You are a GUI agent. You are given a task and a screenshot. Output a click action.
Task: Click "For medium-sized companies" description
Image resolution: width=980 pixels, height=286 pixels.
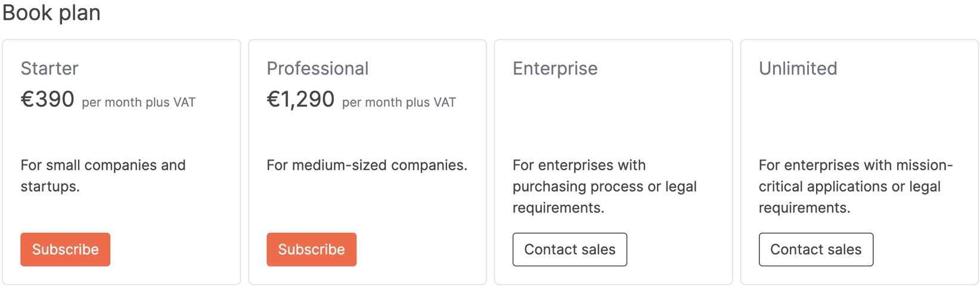click(x=367, y=165)
